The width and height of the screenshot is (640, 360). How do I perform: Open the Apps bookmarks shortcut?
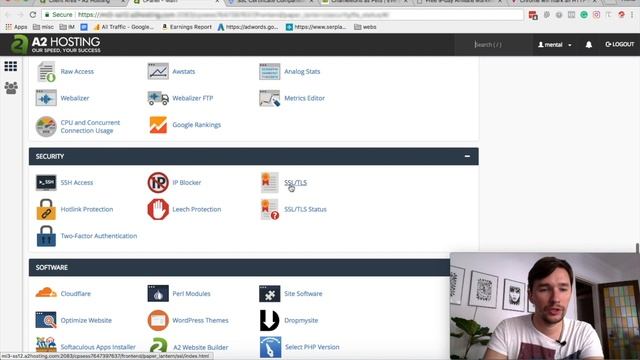click(x=16, y=27)
